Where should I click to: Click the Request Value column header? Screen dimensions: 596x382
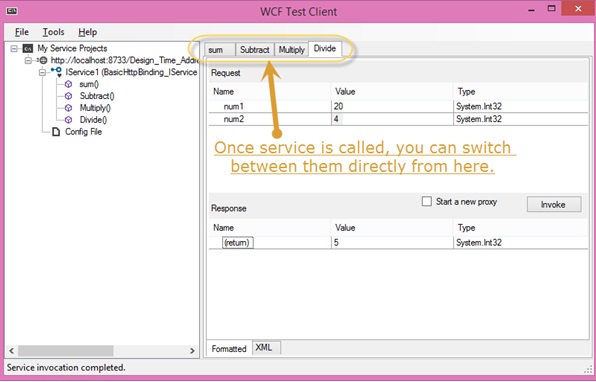[392, 92]
